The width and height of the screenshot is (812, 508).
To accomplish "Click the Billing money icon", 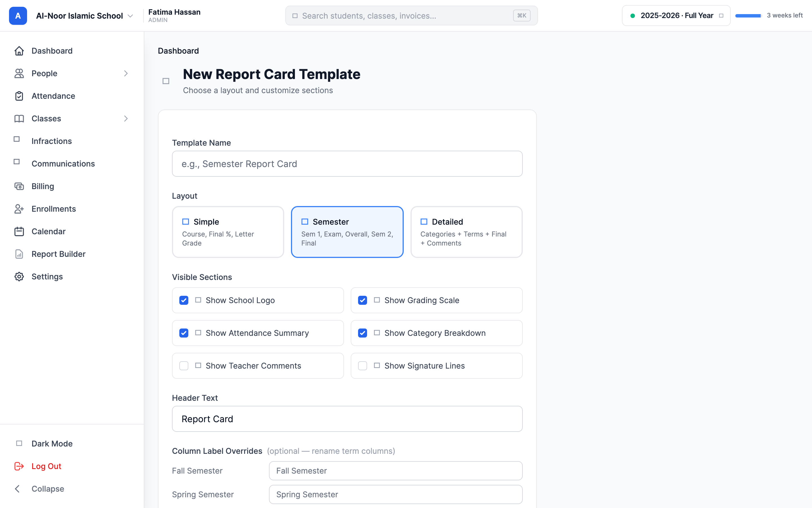I will 19,186.
